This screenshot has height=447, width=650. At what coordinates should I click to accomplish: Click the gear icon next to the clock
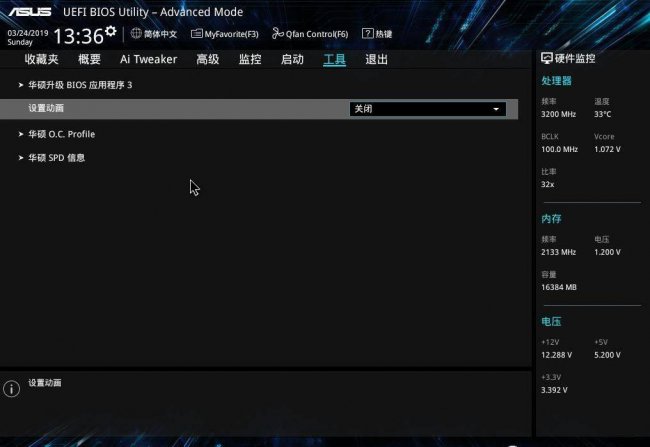(111, 31)
